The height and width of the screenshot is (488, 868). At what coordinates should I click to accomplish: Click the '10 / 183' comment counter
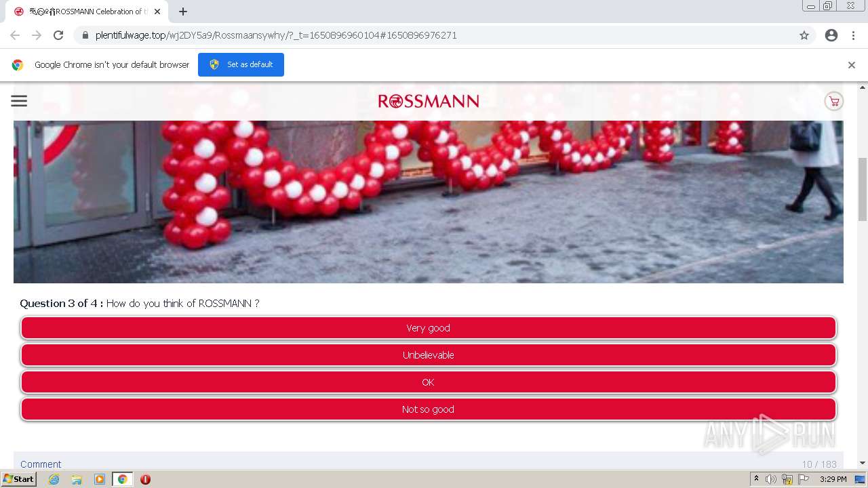[819, 464]
